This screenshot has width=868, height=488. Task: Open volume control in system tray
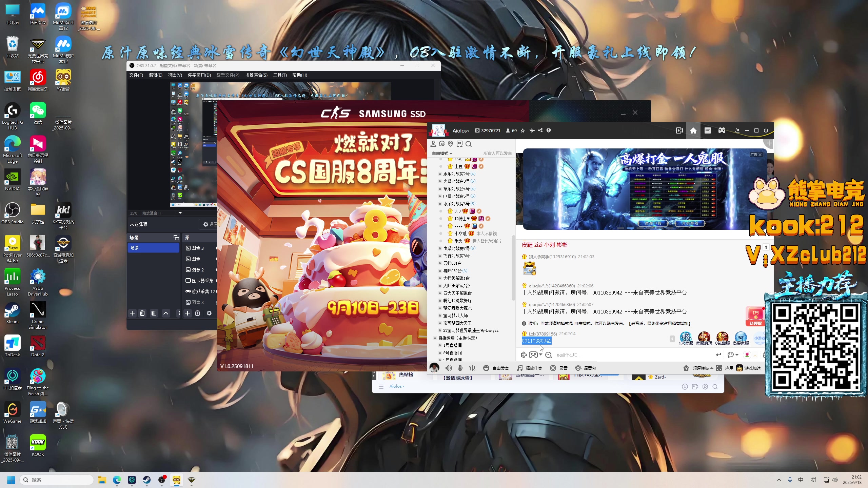[835, 480]
